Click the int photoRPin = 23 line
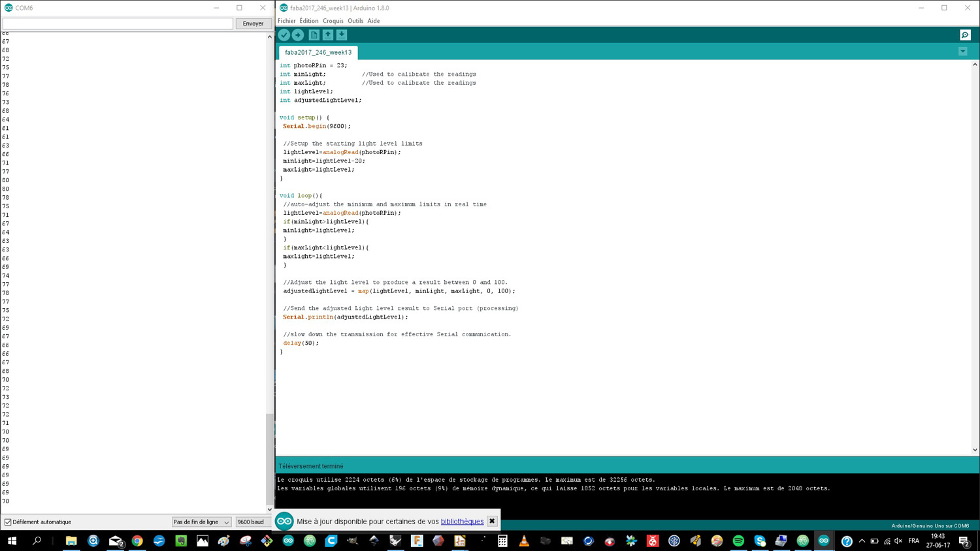980x551 pixels. 314,65
